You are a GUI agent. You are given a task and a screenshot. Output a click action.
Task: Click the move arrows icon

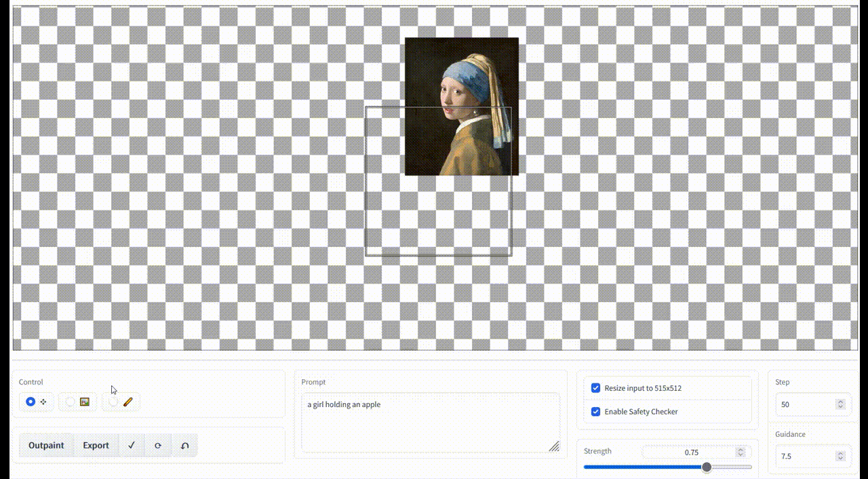pos(43,402)
